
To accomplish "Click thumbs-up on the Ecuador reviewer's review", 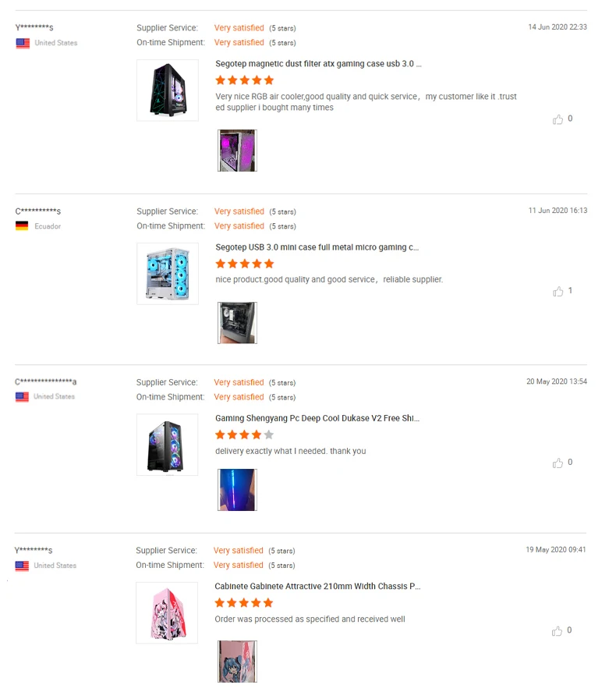I will click(558, 291).
